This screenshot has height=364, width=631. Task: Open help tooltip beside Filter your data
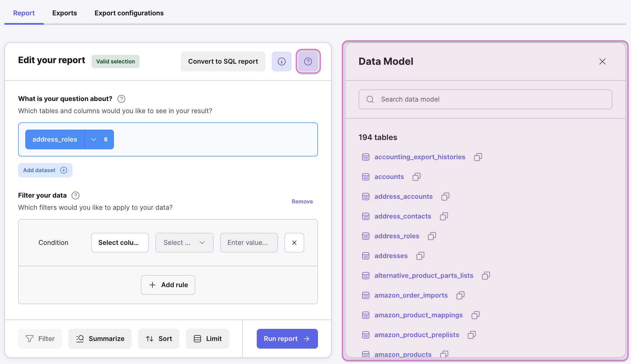[75, 195]
